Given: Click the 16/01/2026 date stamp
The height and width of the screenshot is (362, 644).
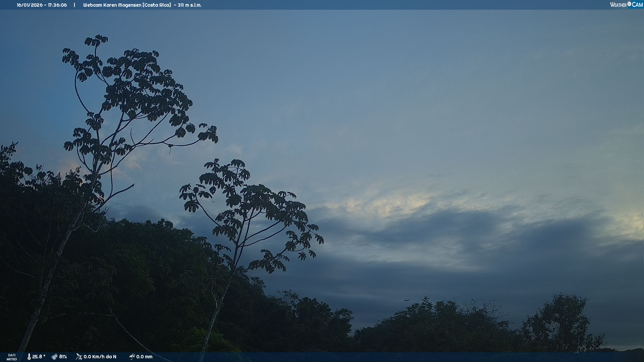Looking at the screenshot, I should [30, 5].
